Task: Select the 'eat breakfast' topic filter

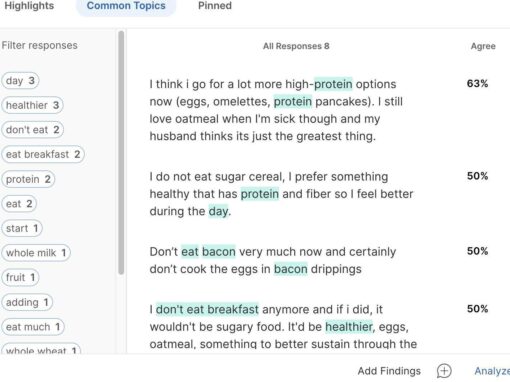Action: tap(43, 154)
